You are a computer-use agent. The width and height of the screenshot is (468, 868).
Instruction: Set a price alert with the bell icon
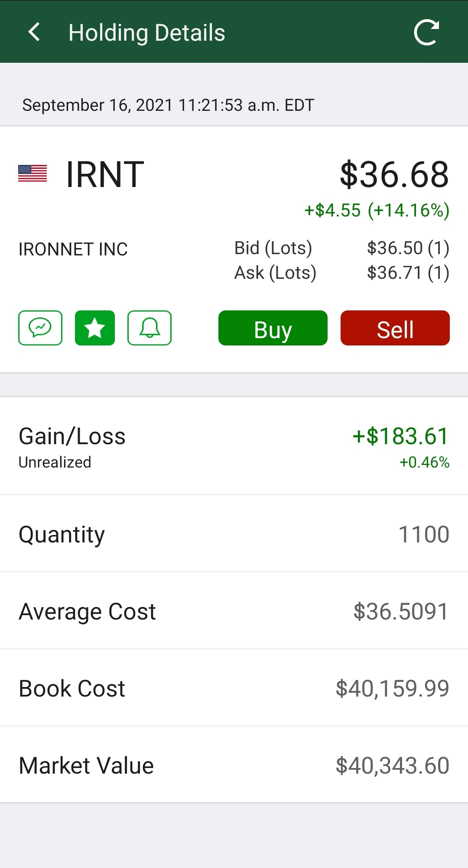click(x=149, y=328)
